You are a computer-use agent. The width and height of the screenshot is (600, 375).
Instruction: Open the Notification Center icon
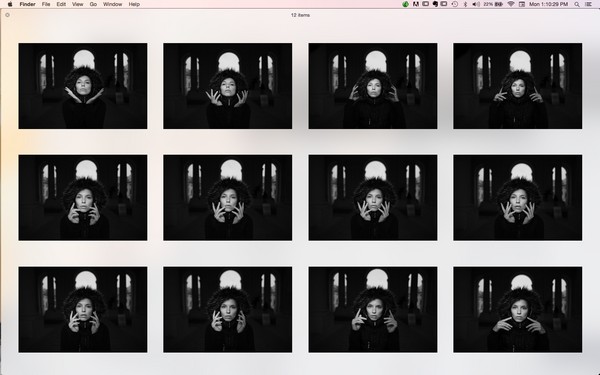(589, 4)
